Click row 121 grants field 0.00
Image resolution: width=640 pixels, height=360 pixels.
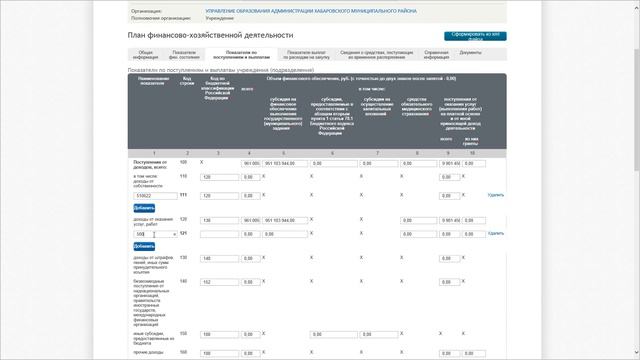click(x=474, y=234)
